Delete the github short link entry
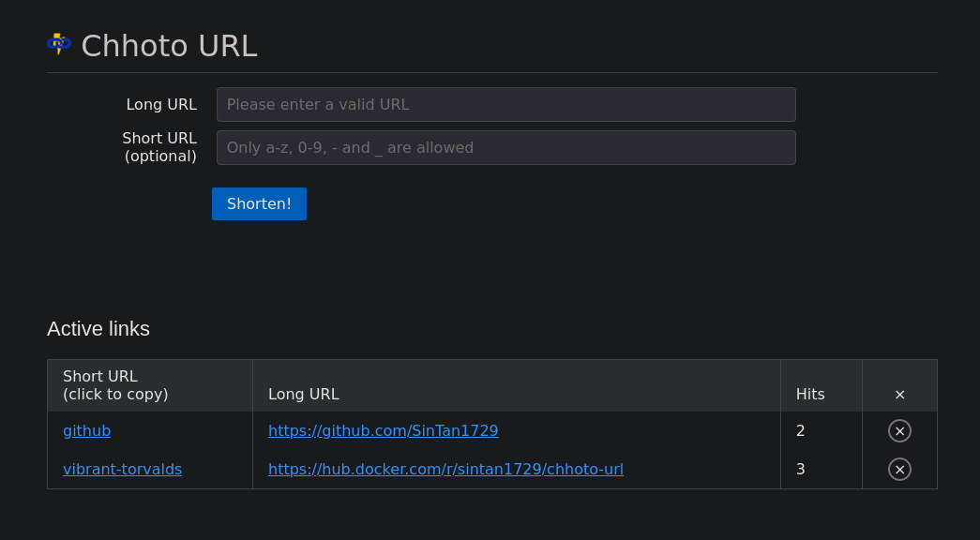 click(899, 430)
